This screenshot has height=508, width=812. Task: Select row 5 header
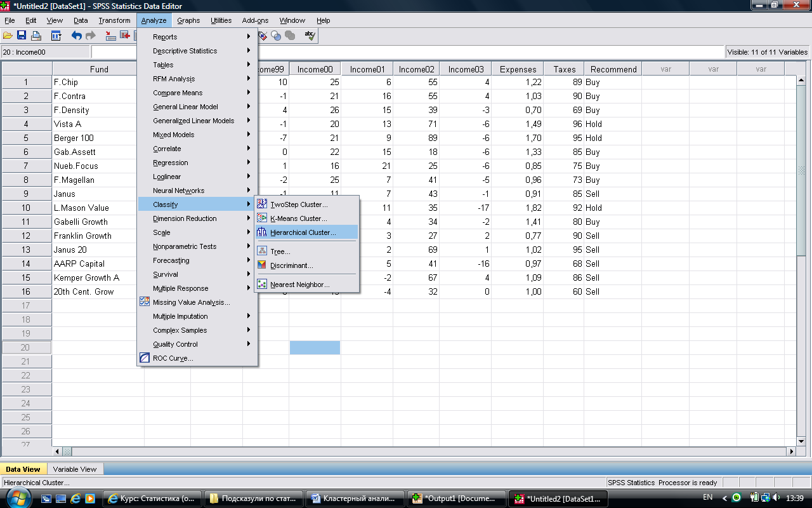coord(26,138)
